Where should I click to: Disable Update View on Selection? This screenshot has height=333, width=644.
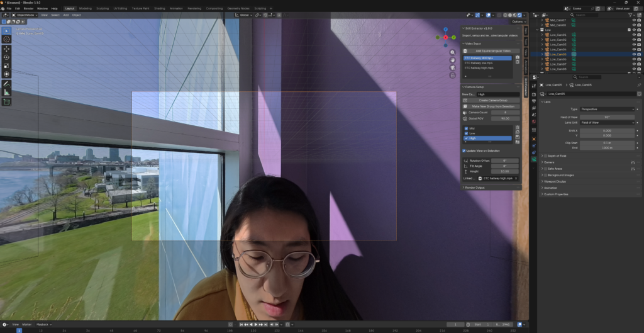pyautogui.click(x=464, y=151)
